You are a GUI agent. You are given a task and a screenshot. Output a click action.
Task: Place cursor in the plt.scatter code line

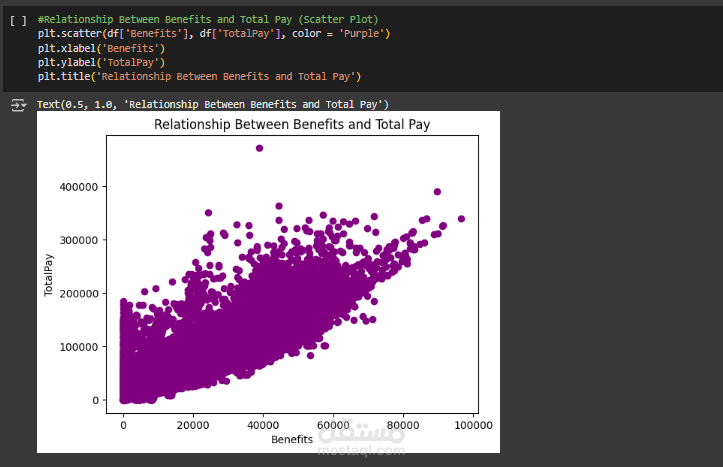pyautogui.click(x=214, y=34)
